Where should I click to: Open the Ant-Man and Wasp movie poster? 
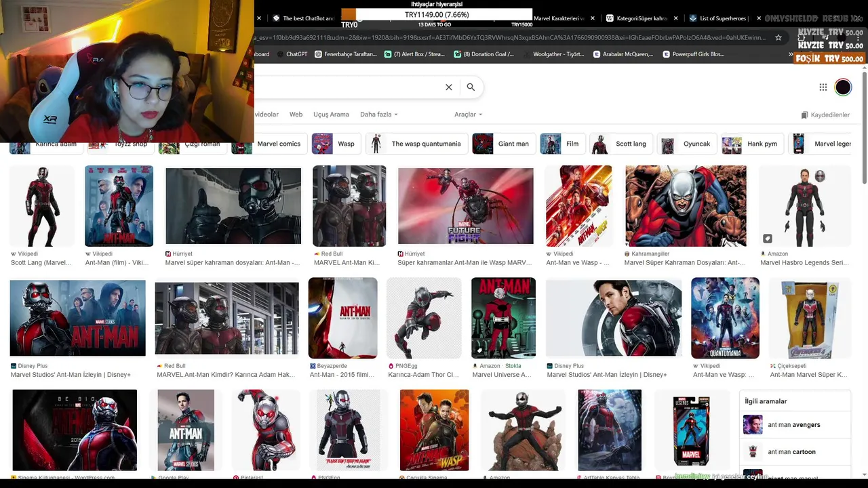pyautogui.click(x=434, y=430)
